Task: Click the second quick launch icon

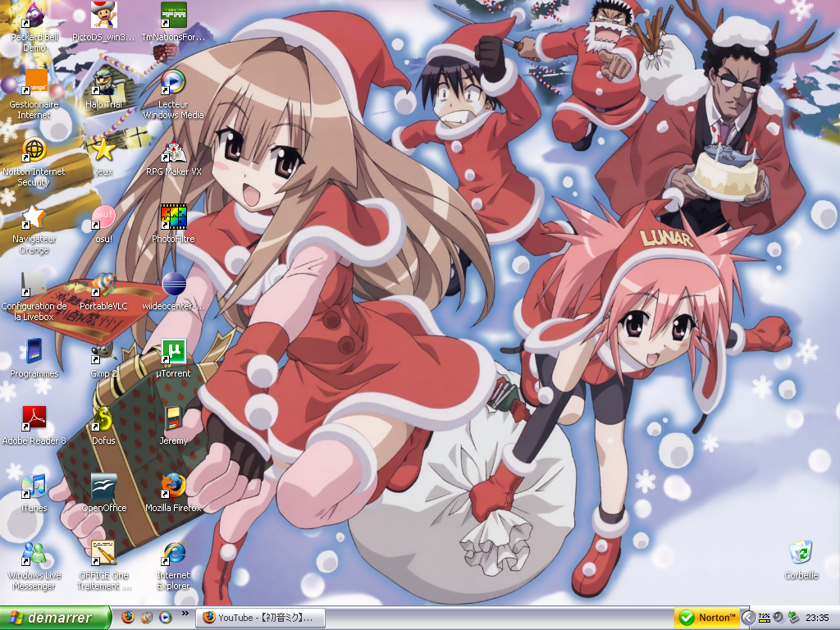Action: coord(147,618)
